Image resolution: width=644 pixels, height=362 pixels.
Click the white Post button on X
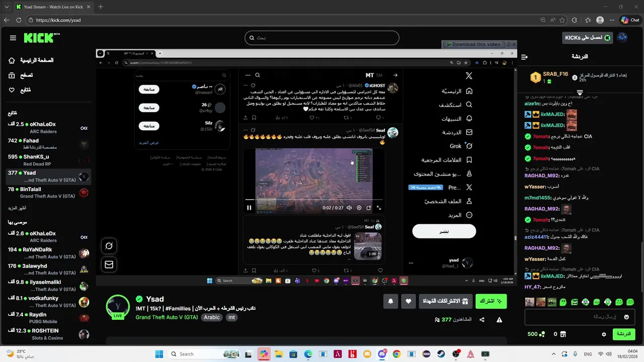[x=444, y=231]
